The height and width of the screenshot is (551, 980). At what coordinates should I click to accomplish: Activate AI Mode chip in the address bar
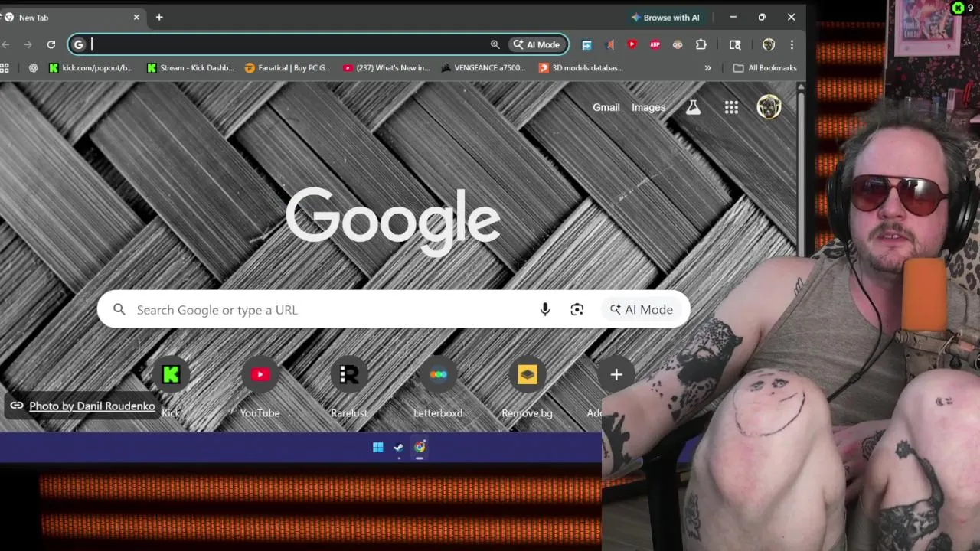click(537, 44)
